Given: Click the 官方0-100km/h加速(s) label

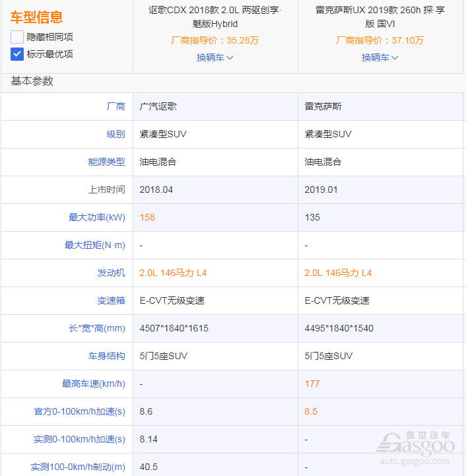Looking at the screenshot, I should pos(80,412).
